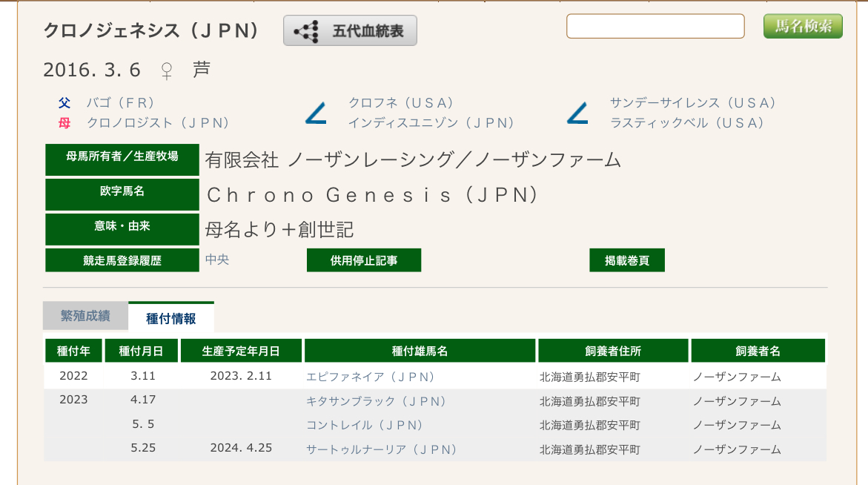This screenshot has width=868, height=485.
Task: Open ラスティックベル (USA) pedigree link
Action: pos(687,123)
